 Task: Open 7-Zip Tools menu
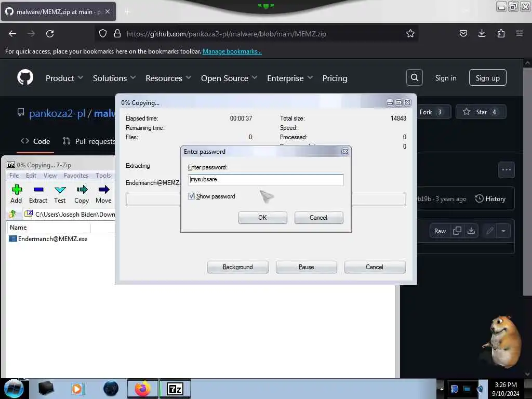pyautogui.click(x=103, y=176)
